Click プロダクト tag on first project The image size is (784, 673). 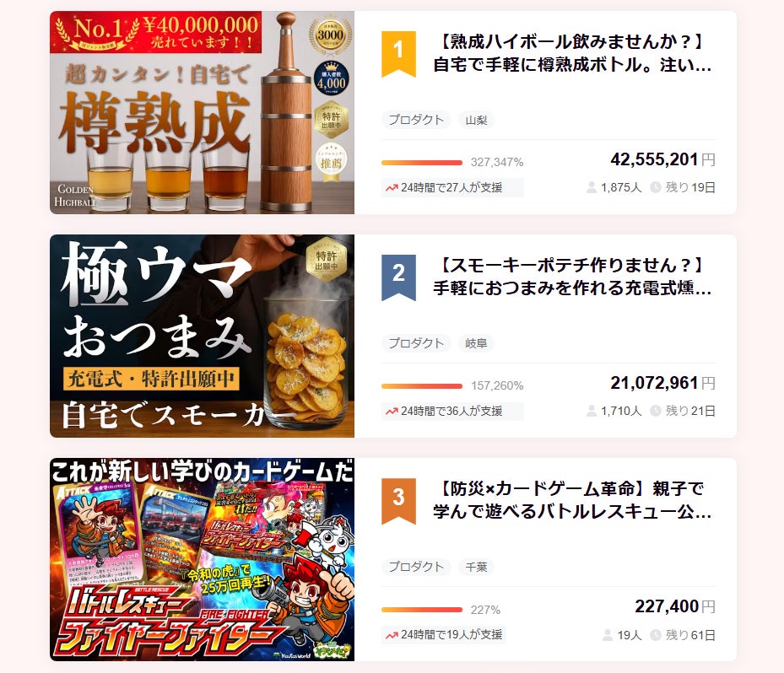[417, 120]
